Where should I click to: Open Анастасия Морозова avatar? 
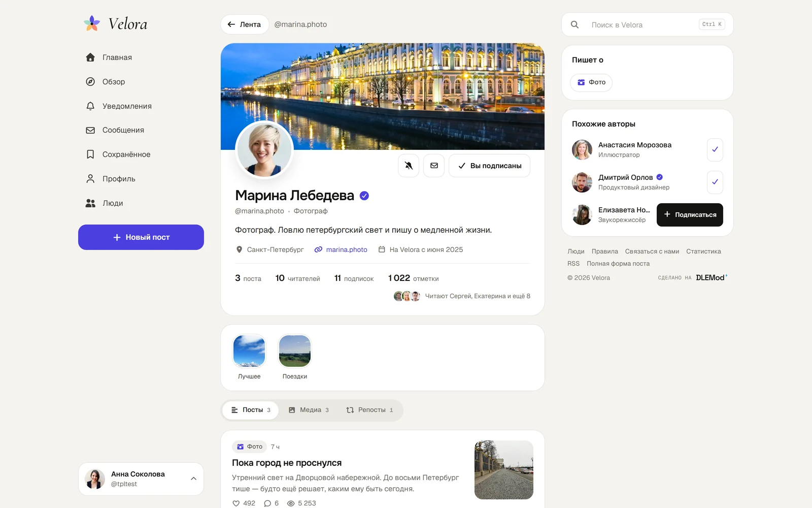click(582, 150)
